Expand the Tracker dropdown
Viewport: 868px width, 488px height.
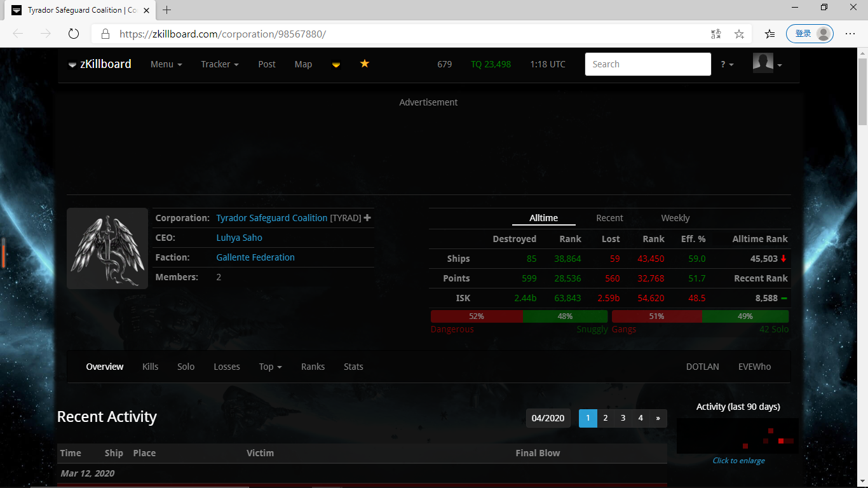click(219, 64)
